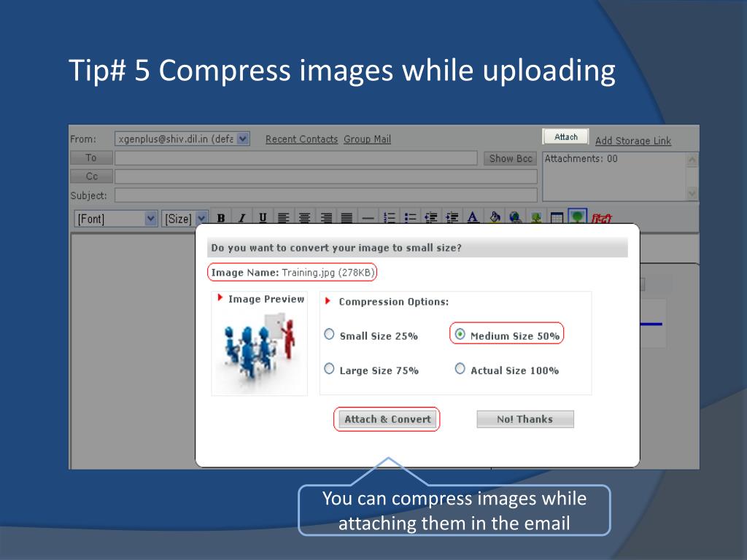Viewport: 747px width, 560px height.
Task: Open Group Mail link
Action: click(x=368, y=139)
